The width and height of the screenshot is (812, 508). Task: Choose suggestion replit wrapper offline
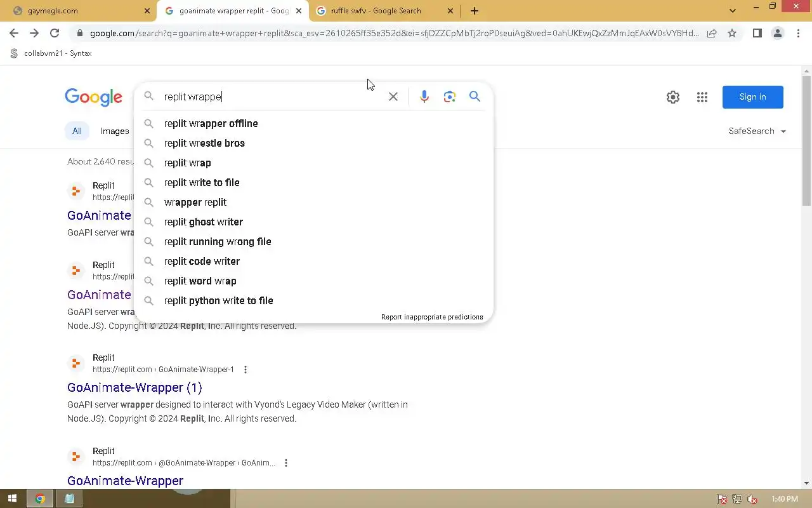coord(314,123)
